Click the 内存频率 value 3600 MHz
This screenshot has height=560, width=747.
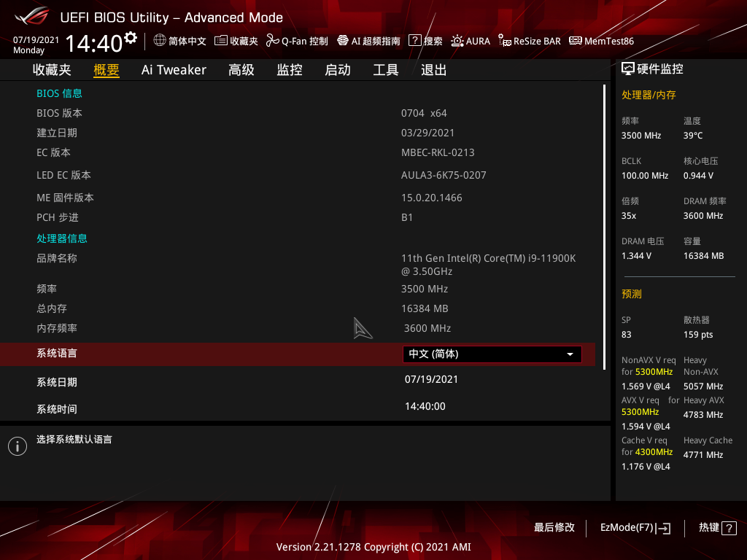pos(427,328)
